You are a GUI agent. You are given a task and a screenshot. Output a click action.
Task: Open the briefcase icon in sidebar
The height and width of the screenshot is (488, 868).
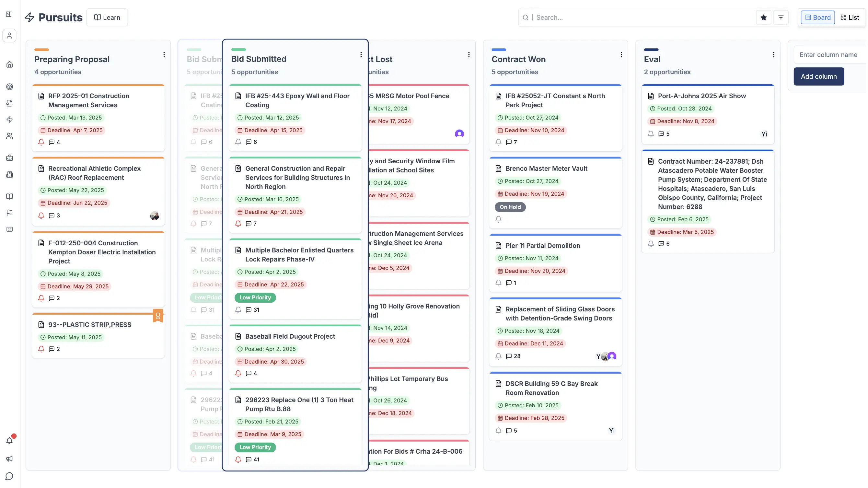pyautogui.click(x=9, y=158)
